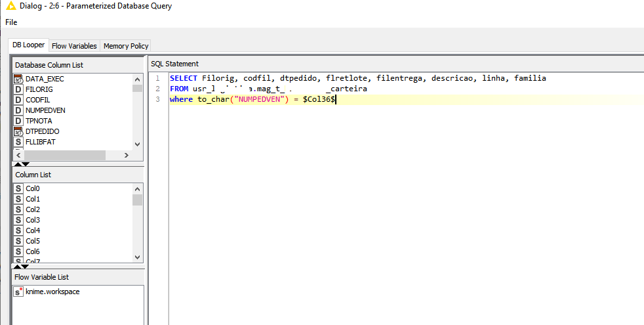Click scroll-up arrow of Column List
The width and height of the screenshot is (644, 325).
point(137,189)
